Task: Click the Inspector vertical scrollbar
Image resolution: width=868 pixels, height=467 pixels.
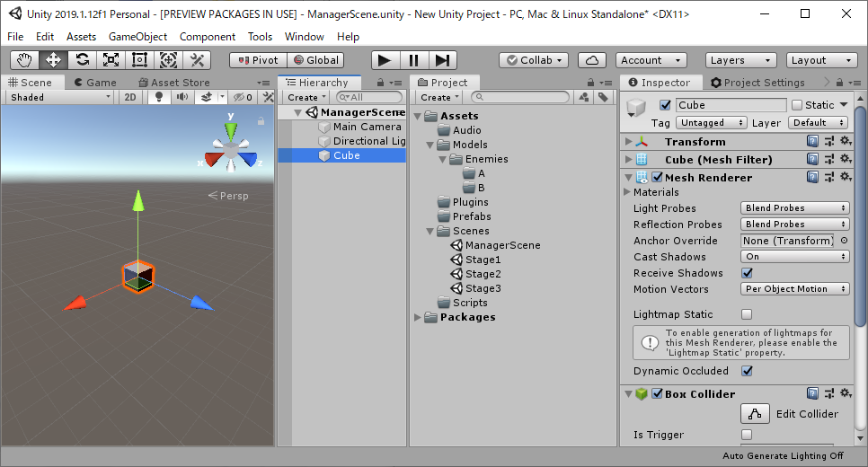Action: coord(860,216)
